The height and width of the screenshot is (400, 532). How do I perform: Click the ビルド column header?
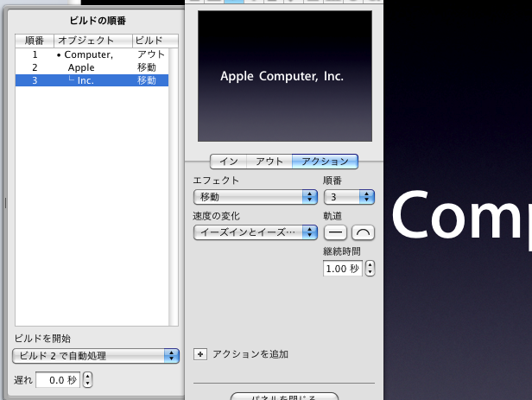point(155,41)
